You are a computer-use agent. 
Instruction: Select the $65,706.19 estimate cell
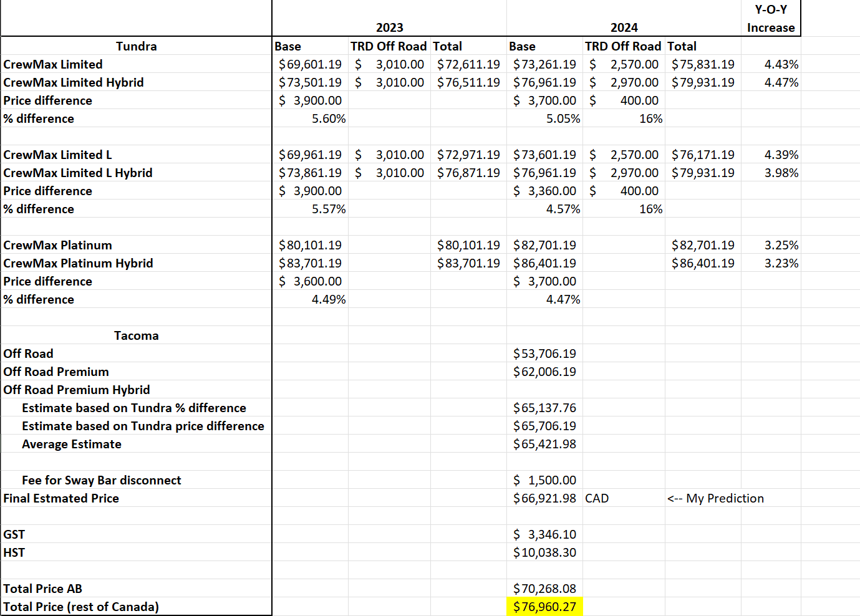[544, 426]
